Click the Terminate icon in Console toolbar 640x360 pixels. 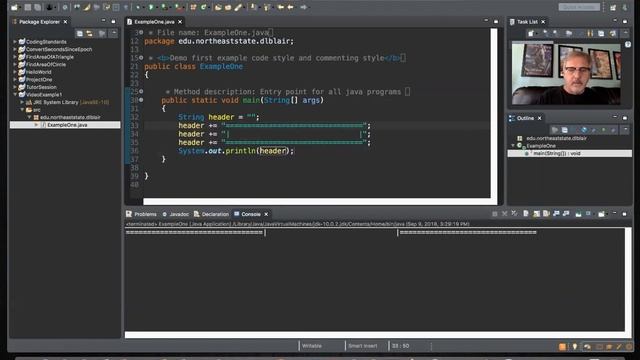point(495,214)
